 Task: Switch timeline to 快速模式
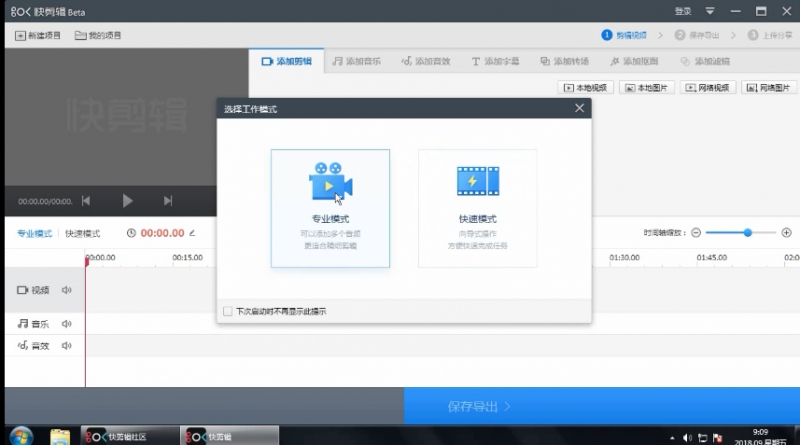[x=83, y=233]
